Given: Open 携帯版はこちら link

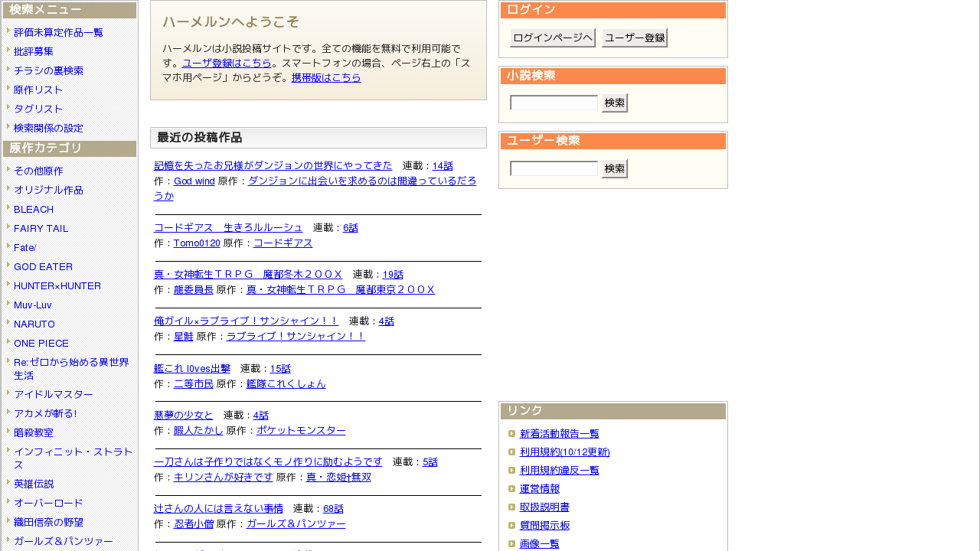Looking at the screenshot, I should [326, 77].
